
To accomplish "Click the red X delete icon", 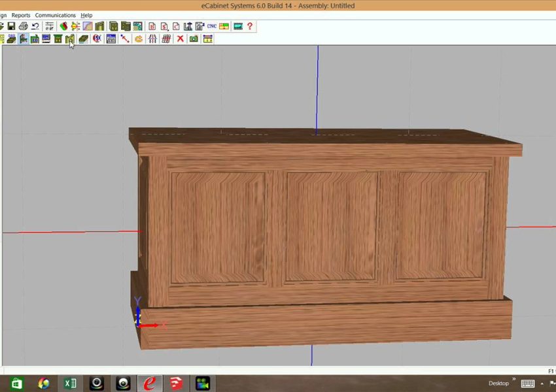I will pyautogui.click(x=181, y=39).
